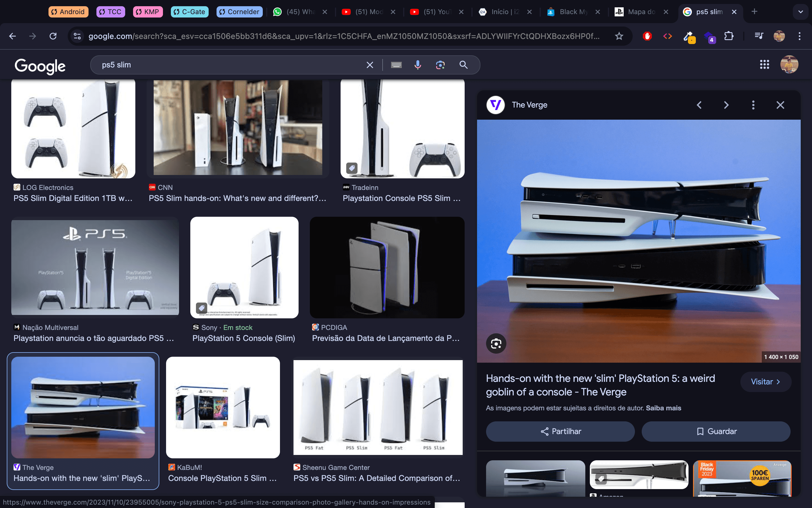The width and height of the screenshot is (812, 508).
Task: Open the PCDIGA PS5 image result
Action: pos(387,268)
